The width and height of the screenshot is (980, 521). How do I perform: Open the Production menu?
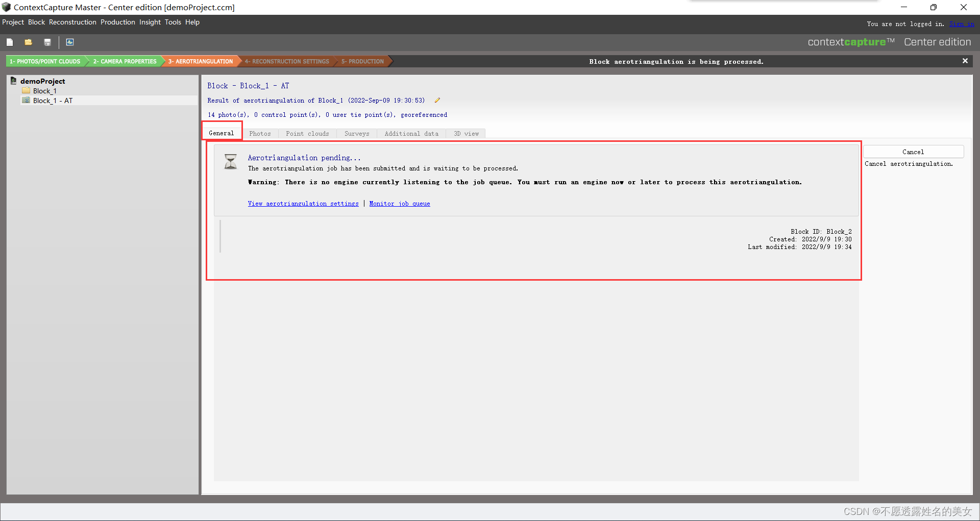point(118,22)
